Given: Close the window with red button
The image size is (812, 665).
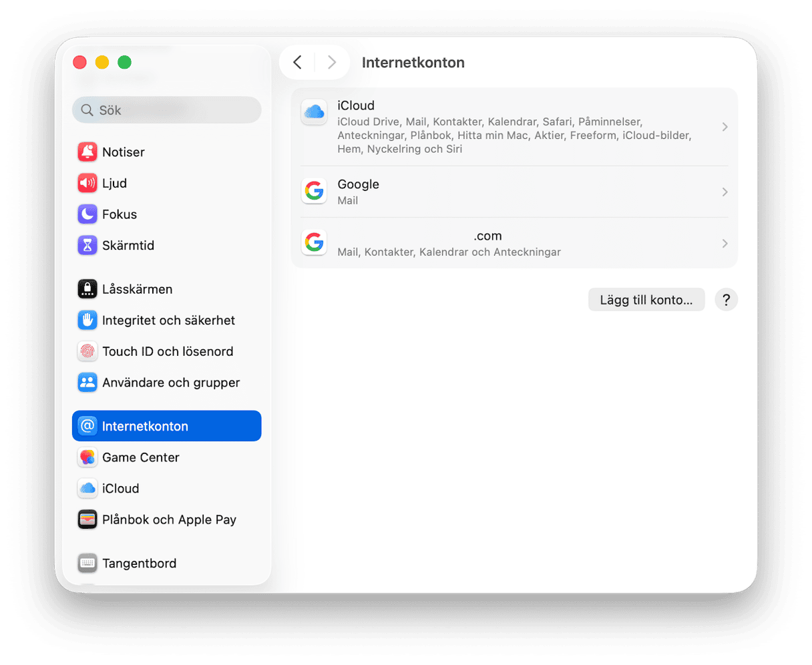Looking at the screenshot, I should click(x=79, y=62).
